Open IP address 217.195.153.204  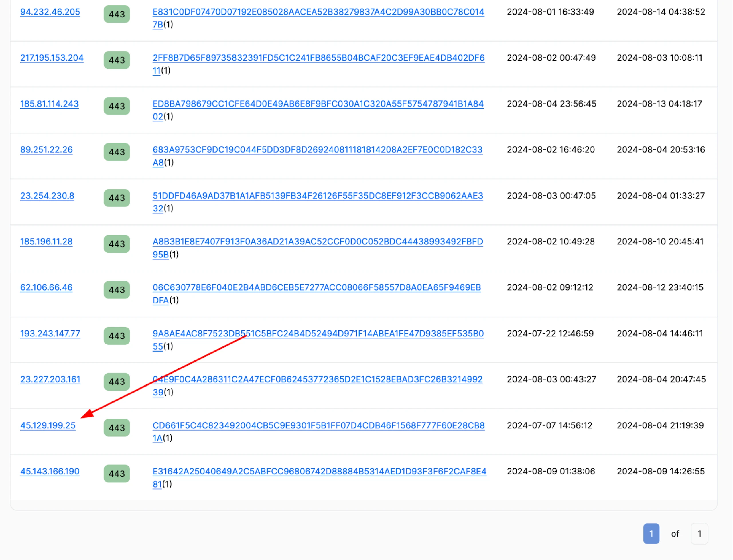click(x=52, y=58)
